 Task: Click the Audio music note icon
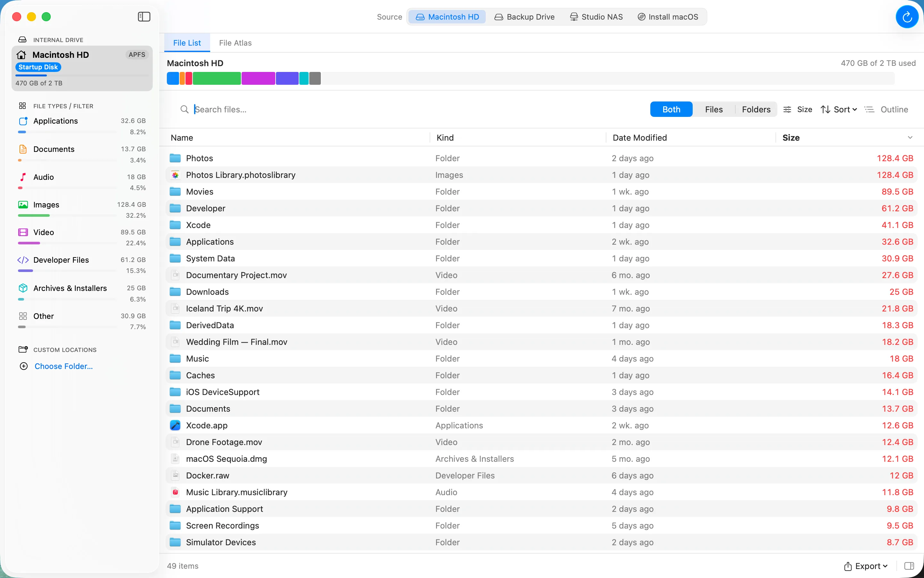click(x=23, y=177)
